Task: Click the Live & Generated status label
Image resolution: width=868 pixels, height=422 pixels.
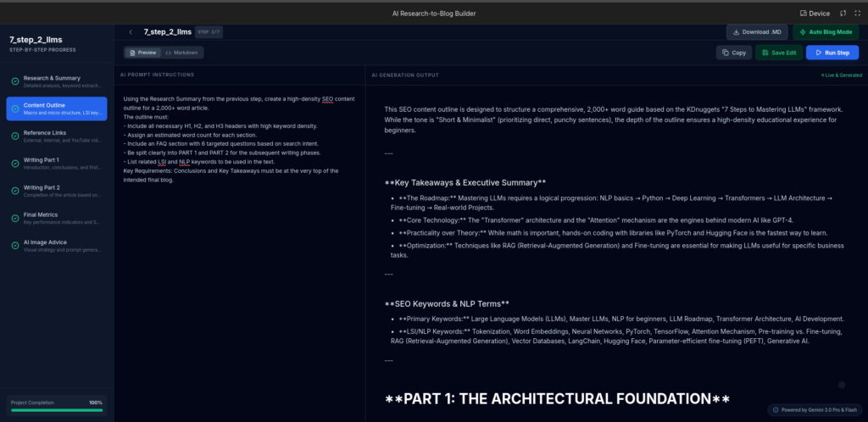Action: pos(842,75)
